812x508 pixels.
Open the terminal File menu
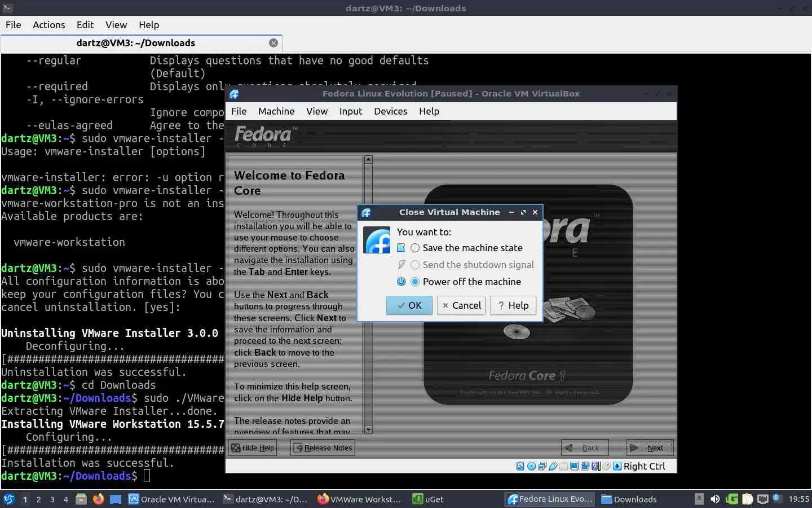14,25
